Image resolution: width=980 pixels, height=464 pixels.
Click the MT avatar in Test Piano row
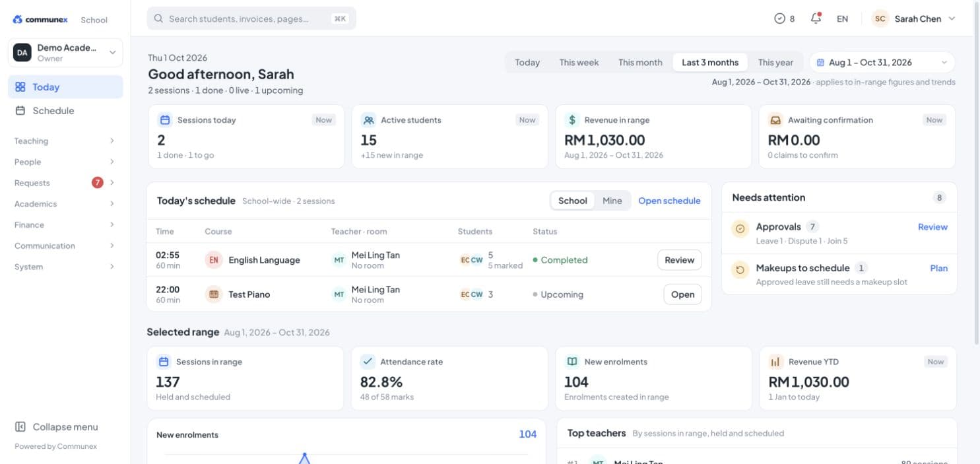point(339,294)
